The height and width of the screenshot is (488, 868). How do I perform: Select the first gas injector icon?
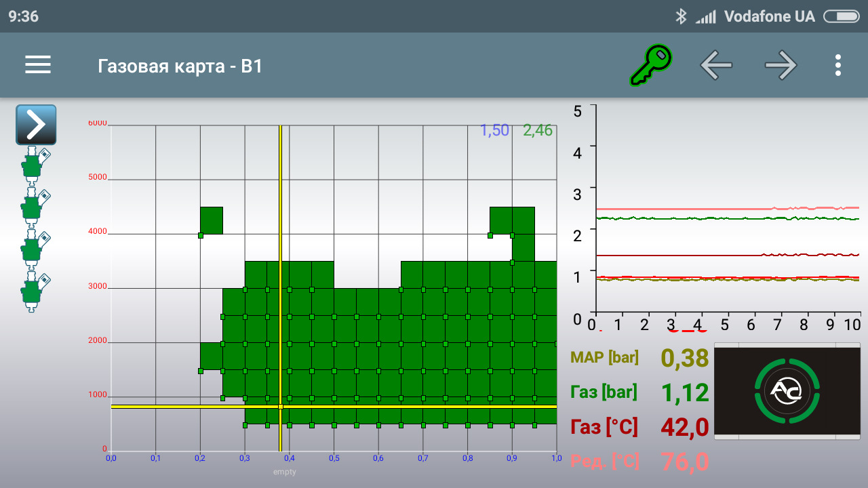click(35, 167)
